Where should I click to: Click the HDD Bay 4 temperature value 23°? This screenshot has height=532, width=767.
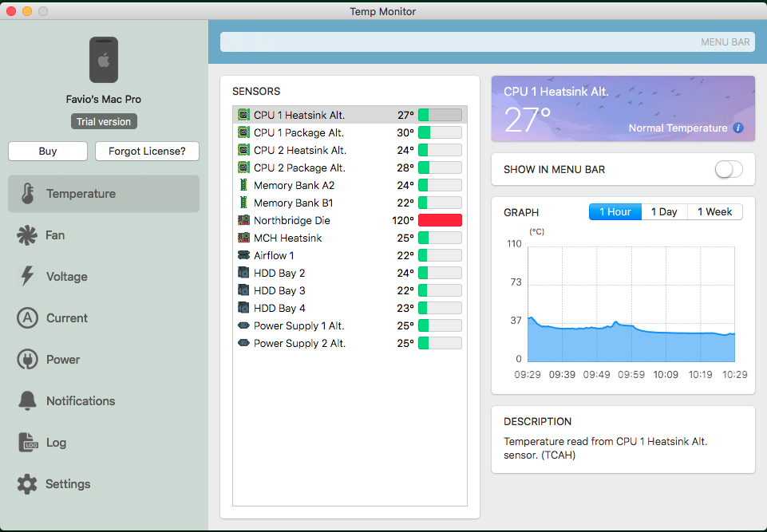click(405, 308)
